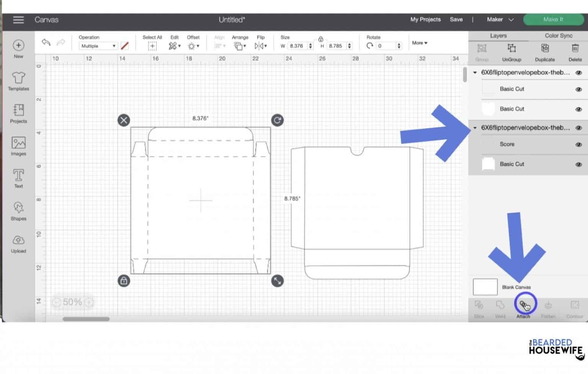Delete the selected layer with trash icon
588x374 pixels.
coord(575,52)
